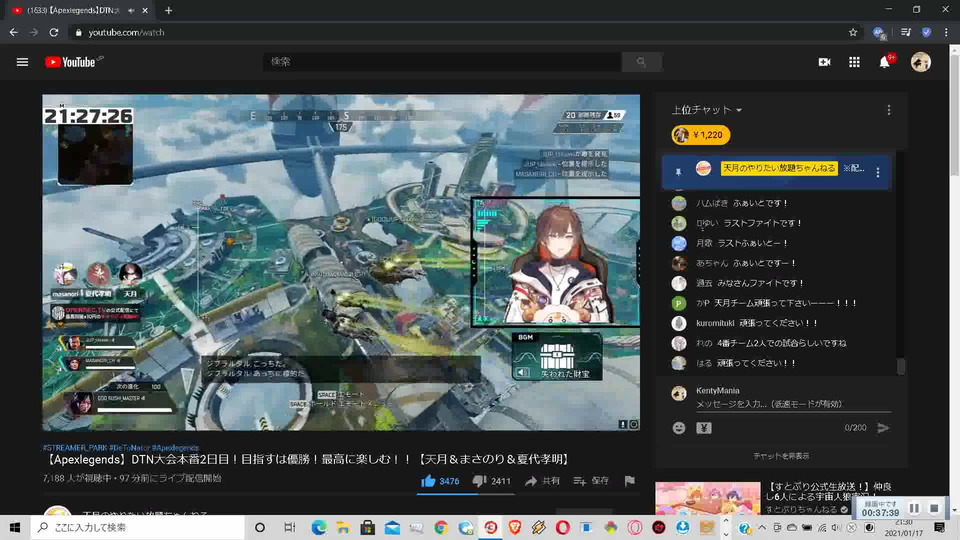Viewport: 960px width, 540px height.
Task: Open the Super Chat yen icon
Action: [x=703, y=428]
